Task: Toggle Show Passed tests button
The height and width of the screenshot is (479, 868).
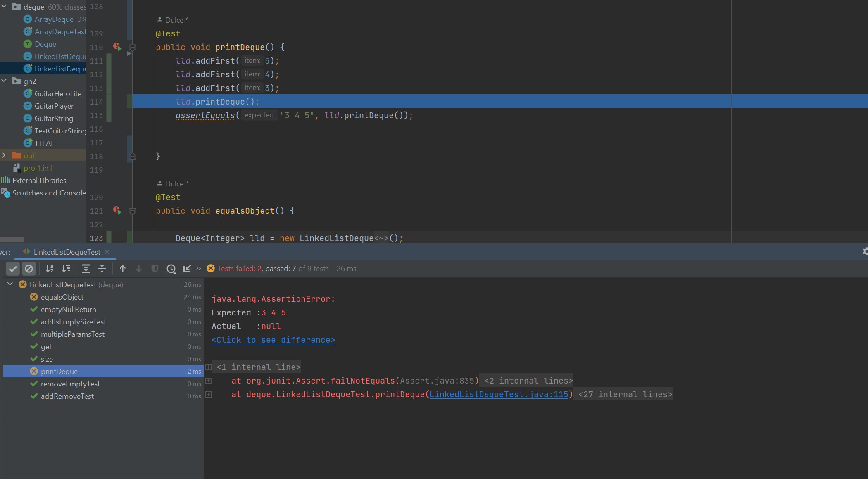Action: tap(13, 269)
